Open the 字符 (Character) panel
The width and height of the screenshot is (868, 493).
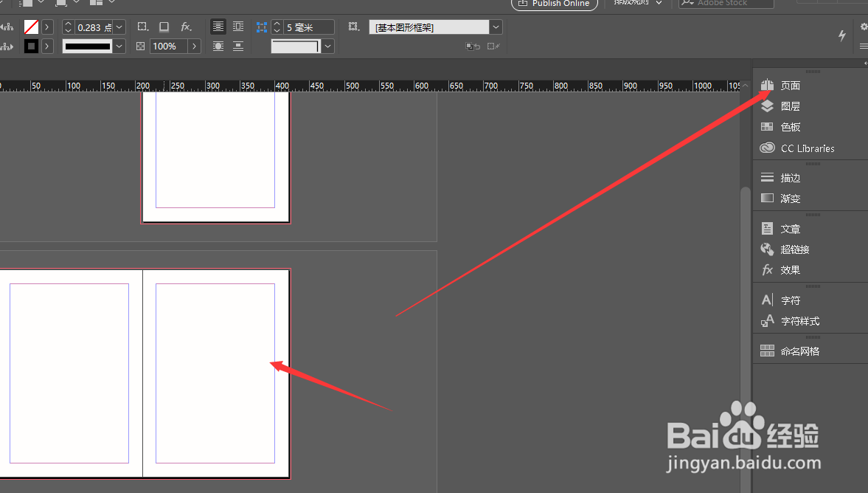(780, 300)
